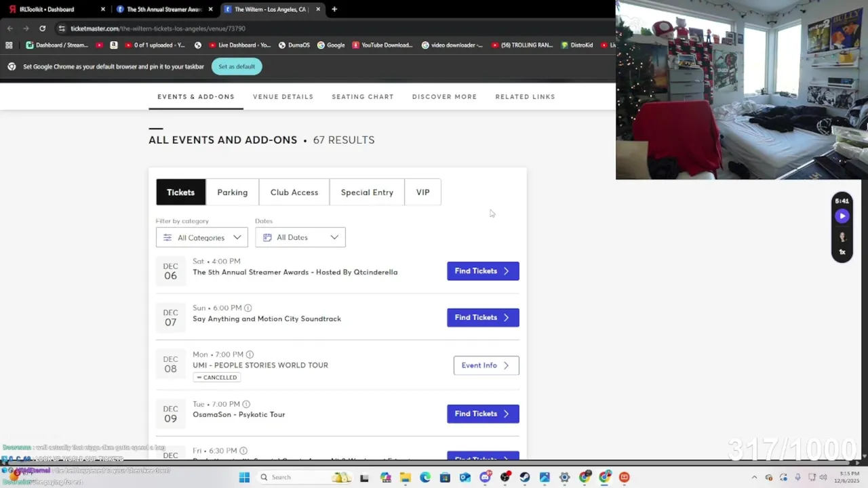The height and width of the screenshot is (488, 868).
Task: Go to Seating Chart section
Action: pos(363,97)
